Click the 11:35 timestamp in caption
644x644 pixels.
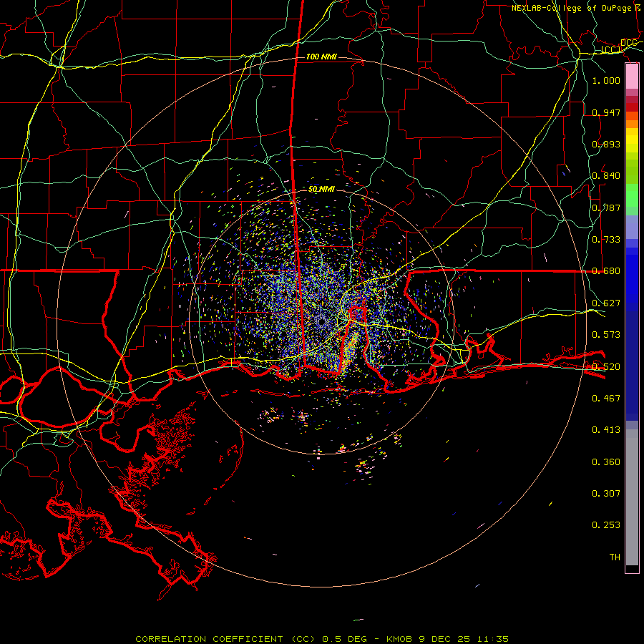(493, 639)
